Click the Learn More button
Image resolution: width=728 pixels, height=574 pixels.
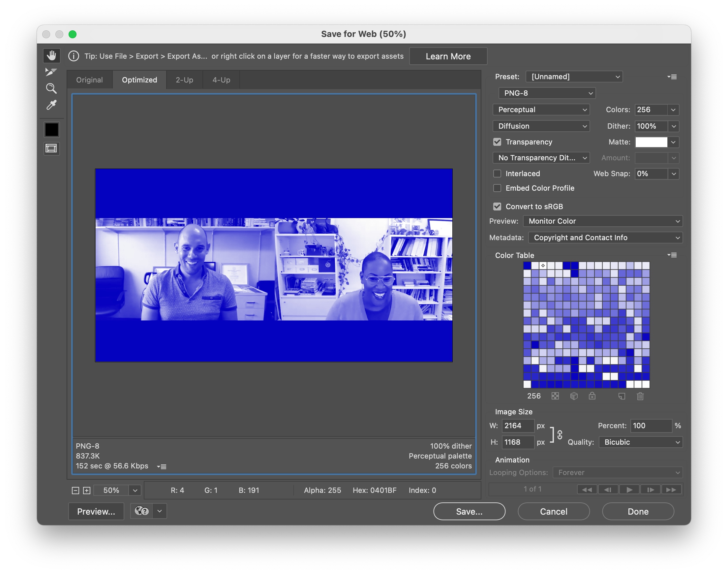(x=448, y=56)
